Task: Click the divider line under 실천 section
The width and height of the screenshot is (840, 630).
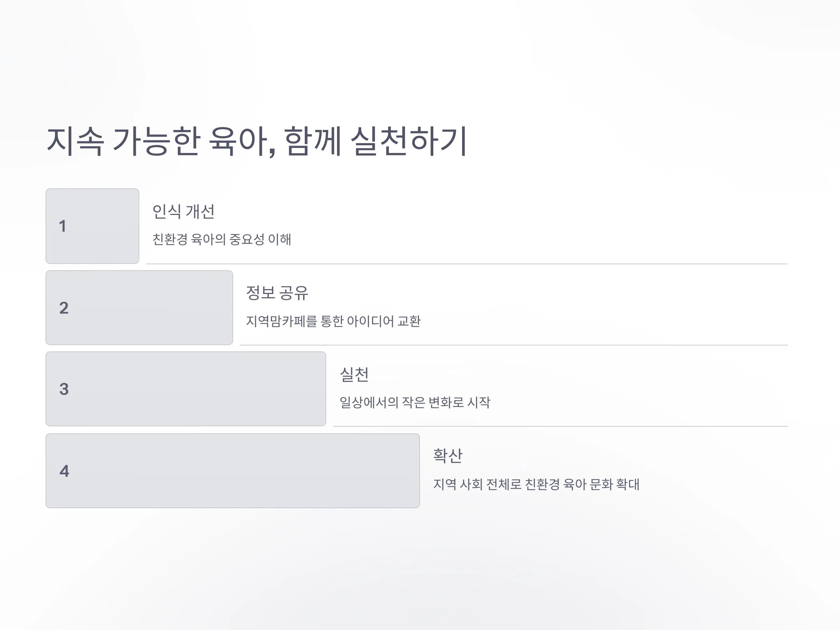Action: pos(561,426)
